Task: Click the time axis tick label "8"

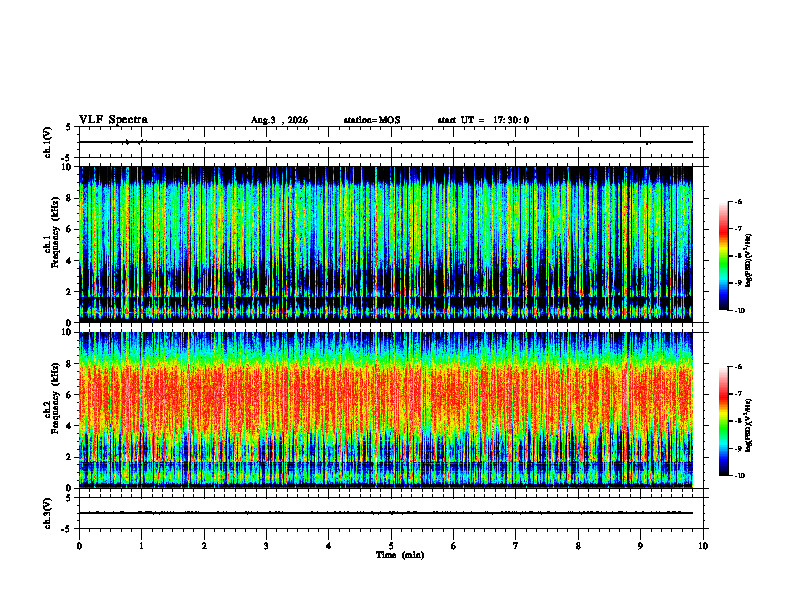Action: [x=578, y=546]
